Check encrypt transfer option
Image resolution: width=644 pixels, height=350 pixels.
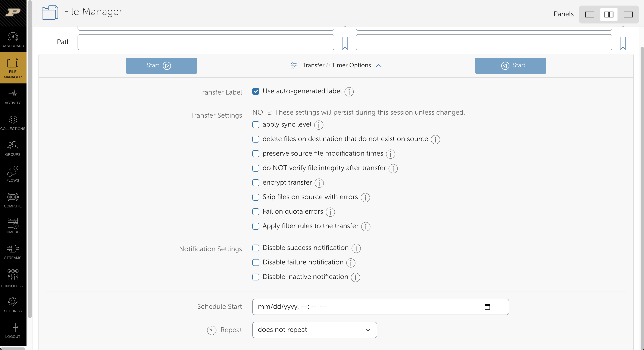256,183
